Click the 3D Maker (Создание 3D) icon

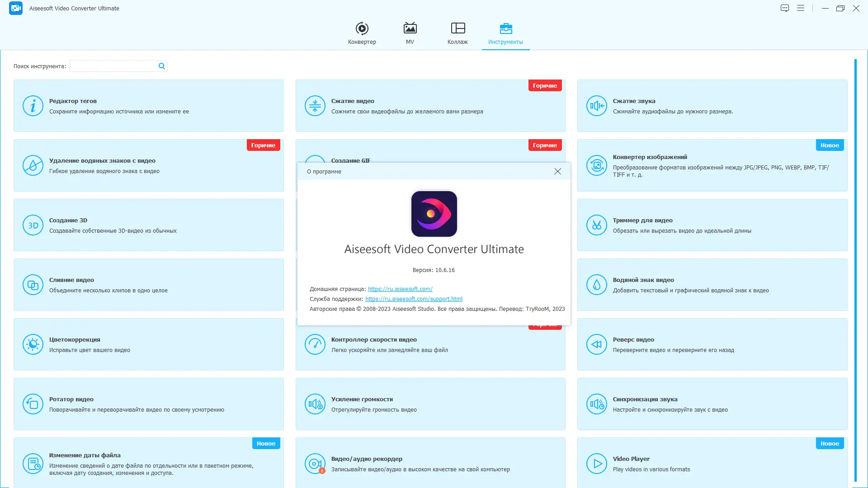click(x=33, y=225)
